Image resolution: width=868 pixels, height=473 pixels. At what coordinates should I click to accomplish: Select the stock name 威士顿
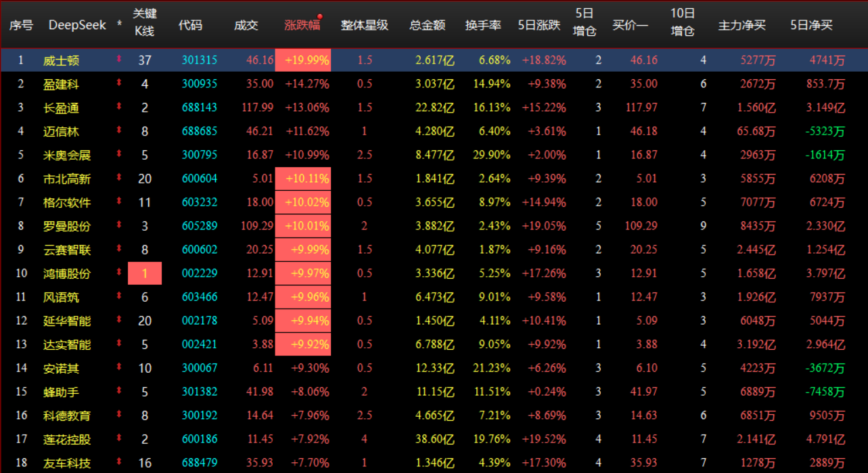pyautogui.click(x=61, y=60)
